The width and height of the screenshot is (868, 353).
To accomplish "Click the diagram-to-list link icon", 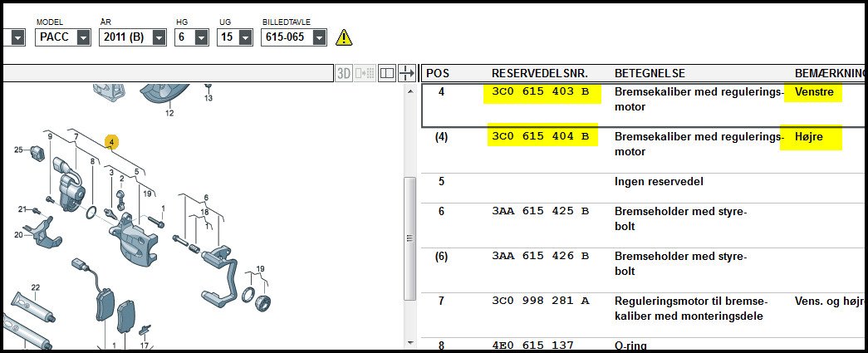I will (365, 73).
